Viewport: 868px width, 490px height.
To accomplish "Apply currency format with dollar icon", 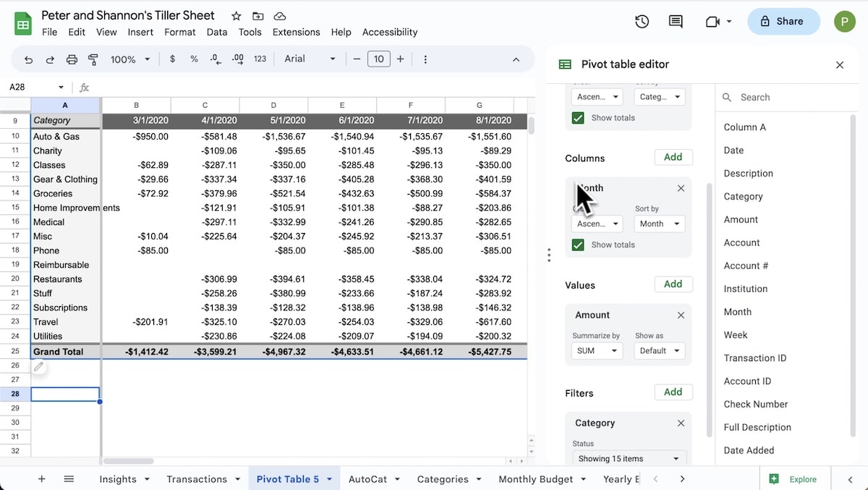I will pos(172,59).
